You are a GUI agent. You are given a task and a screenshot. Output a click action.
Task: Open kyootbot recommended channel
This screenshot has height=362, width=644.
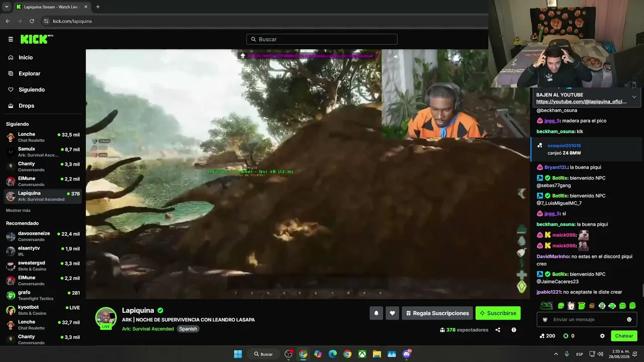pyautogui.click(x=43, y=310)
